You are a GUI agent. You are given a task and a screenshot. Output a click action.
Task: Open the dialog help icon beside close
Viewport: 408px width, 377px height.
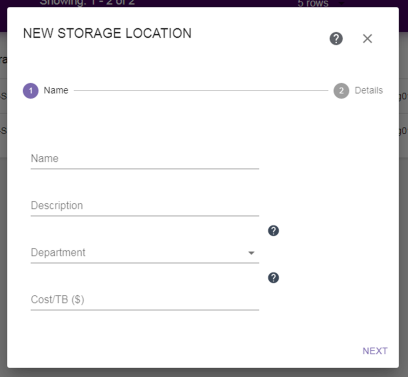[336, 39]
